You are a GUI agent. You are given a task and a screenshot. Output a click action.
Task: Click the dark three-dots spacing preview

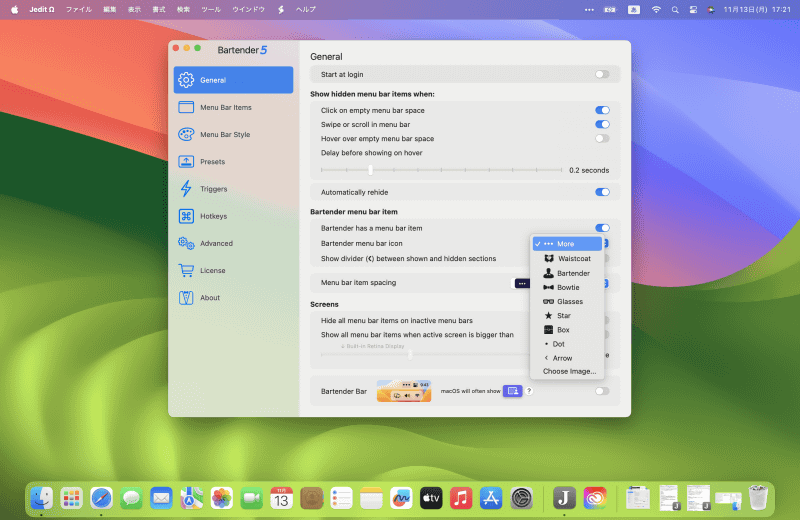click(521, 283)
